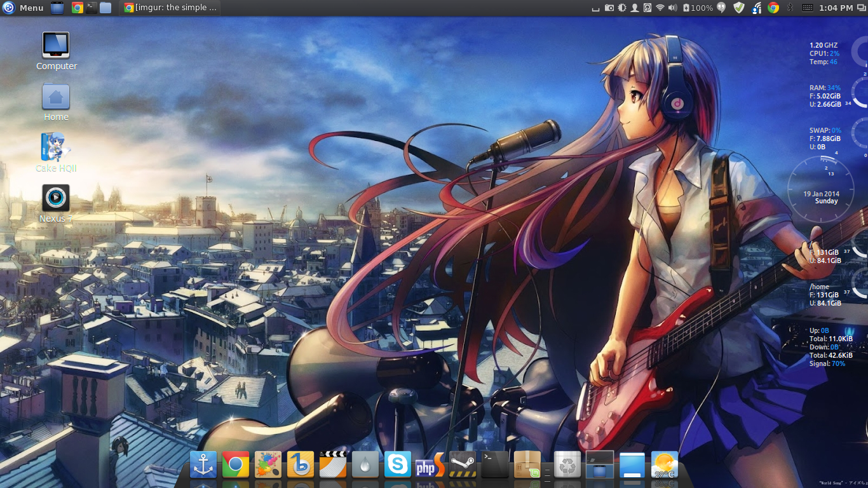Click the removable drives tray icon
This screenshot has height=488, width=868.
tap(647, 8)
